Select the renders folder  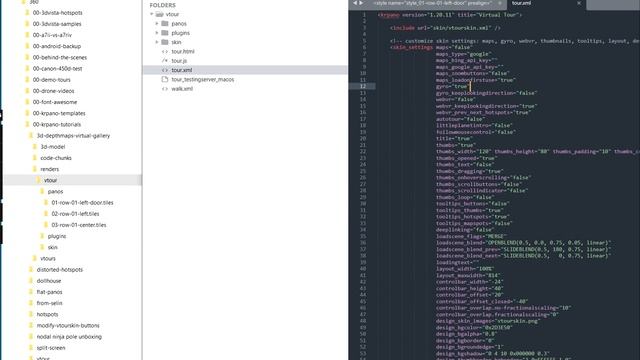coord(50,169)
